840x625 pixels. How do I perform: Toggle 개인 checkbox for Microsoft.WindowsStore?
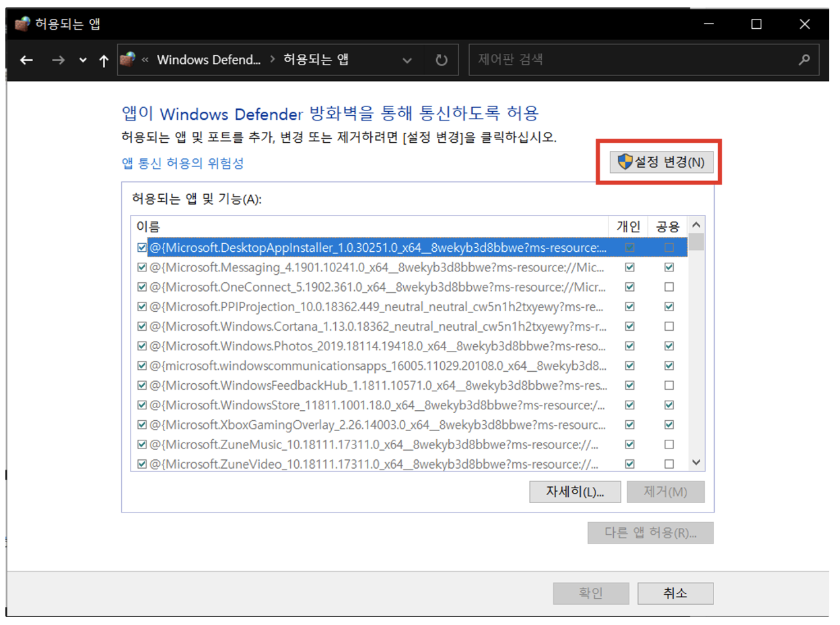click(x=629, y=405)
